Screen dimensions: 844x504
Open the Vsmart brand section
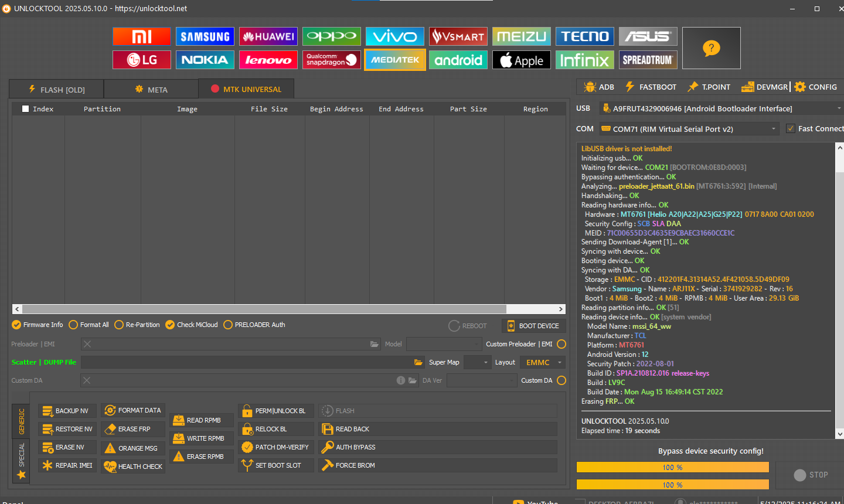point(458,36)
